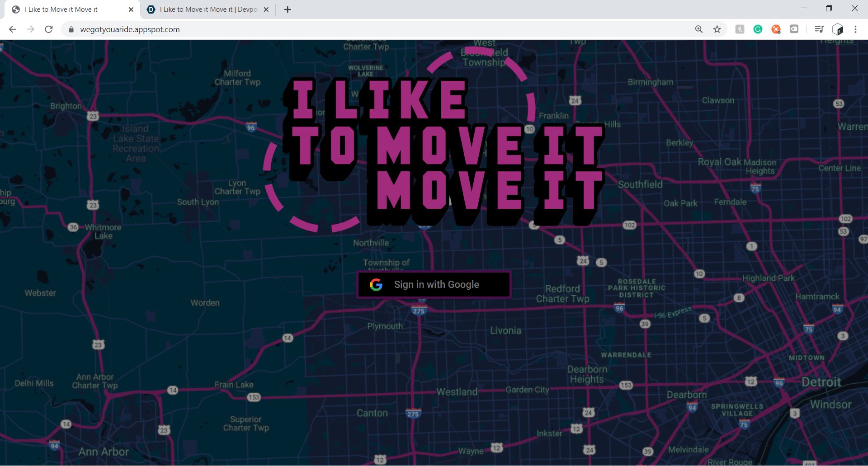Open the media control playlist icon
This screenshot has width=868, height=466.
[x=819, y=29]
